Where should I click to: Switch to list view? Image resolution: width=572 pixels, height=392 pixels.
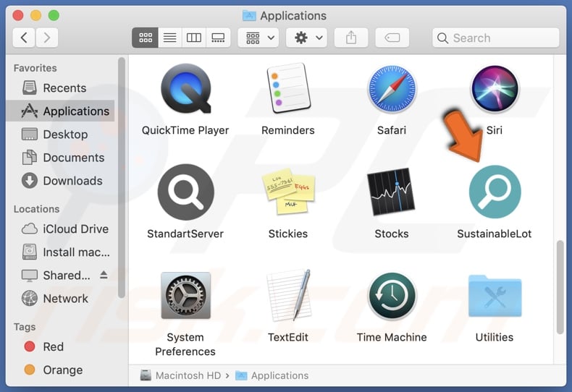tap(169, 38)
